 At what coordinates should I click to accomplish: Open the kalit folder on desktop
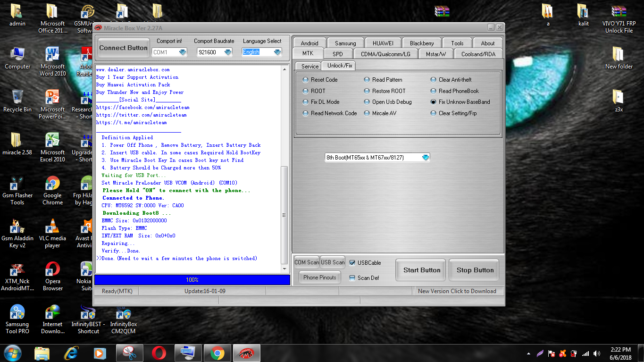pyautogui.click(x=583, y=15)
